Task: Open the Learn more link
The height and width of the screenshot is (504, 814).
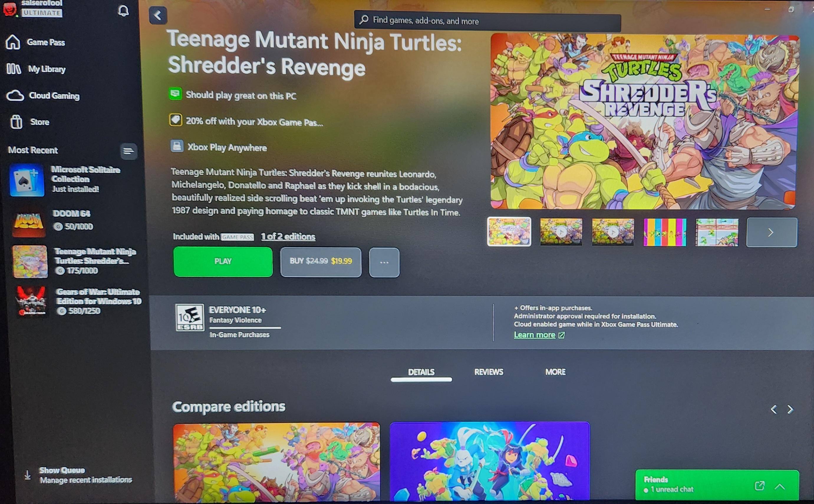Action: 534,335
